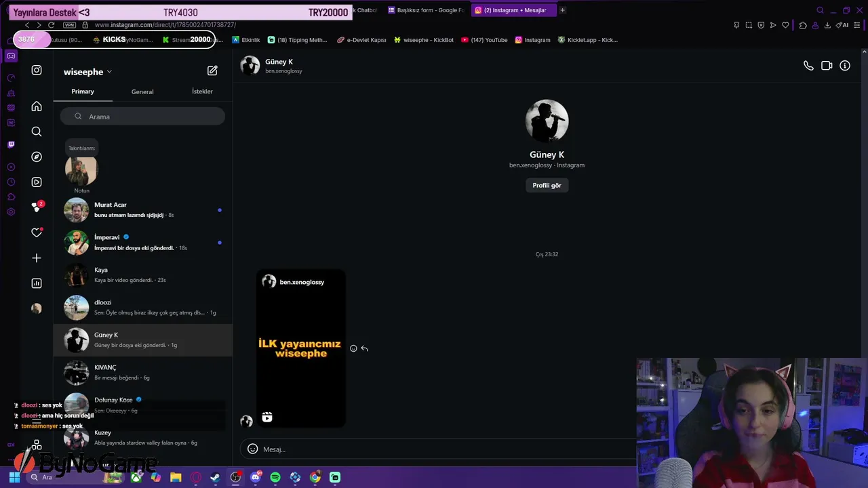Open conversation info icon
Image resolution: width=868 pixels, height=488 pixels.
pyautogui.click(x=845, y=66)
